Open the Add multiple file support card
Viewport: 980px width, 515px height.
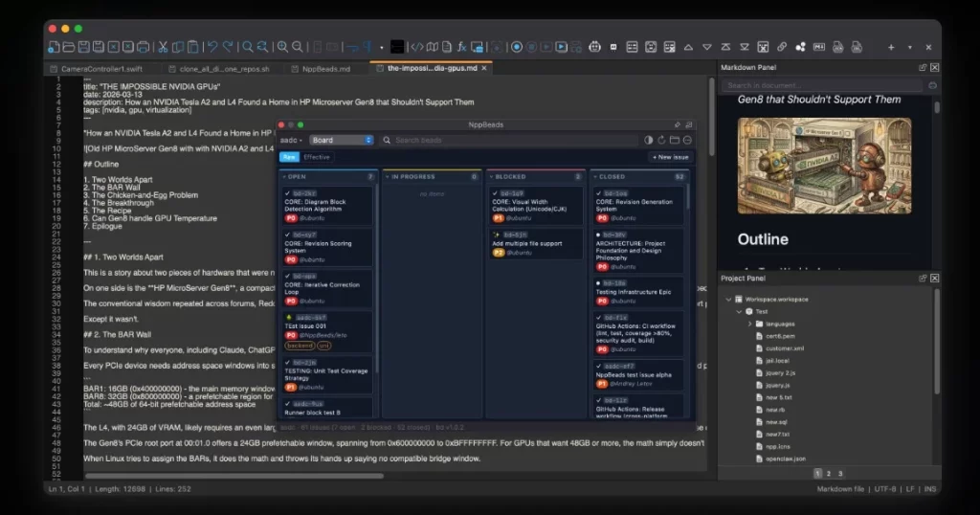[x=537, y=244]
